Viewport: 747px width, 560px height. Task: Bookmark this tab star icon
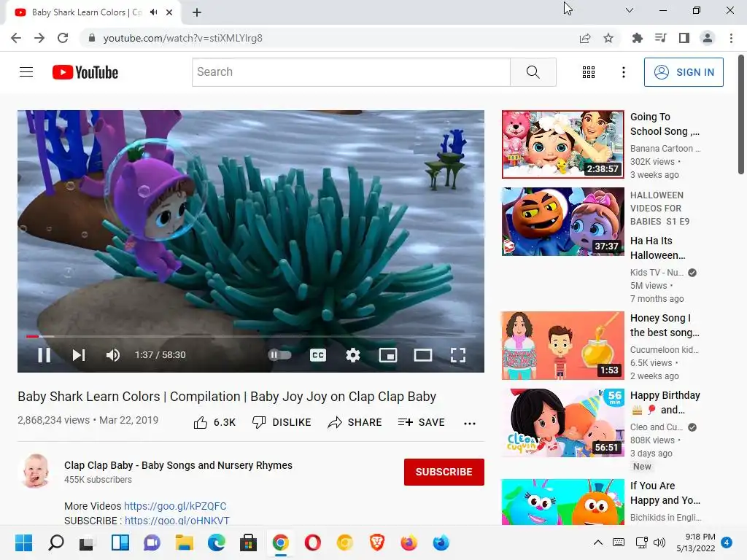pyautogui.click(x=608, y=38)
